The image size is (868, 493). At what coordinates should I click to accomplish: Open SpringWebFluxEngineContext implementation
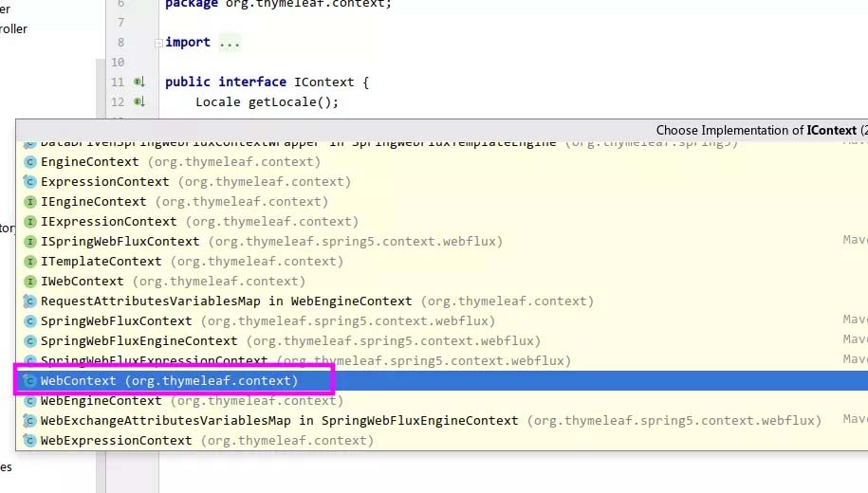tap(442, 341)
